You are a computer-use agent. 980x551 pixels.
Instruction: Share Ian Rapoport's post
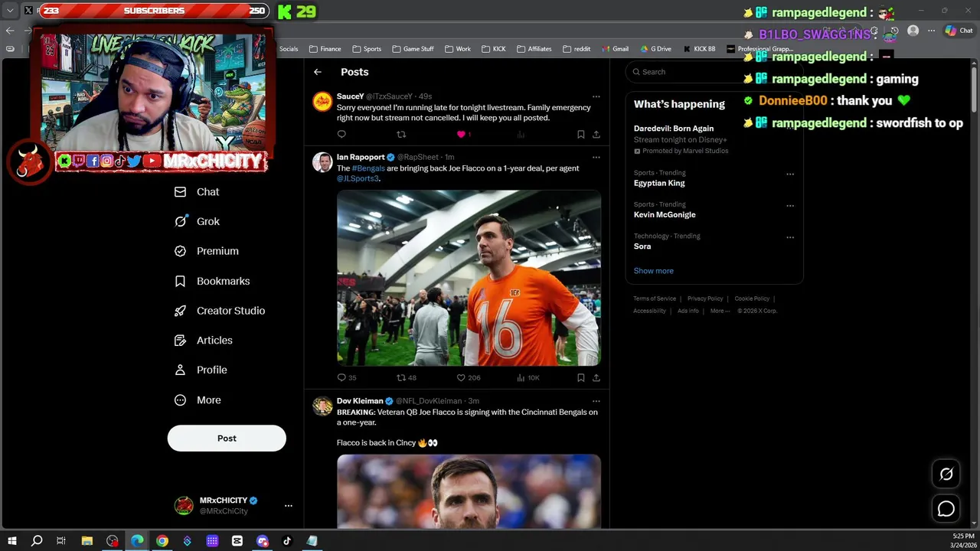pos(596,378)
